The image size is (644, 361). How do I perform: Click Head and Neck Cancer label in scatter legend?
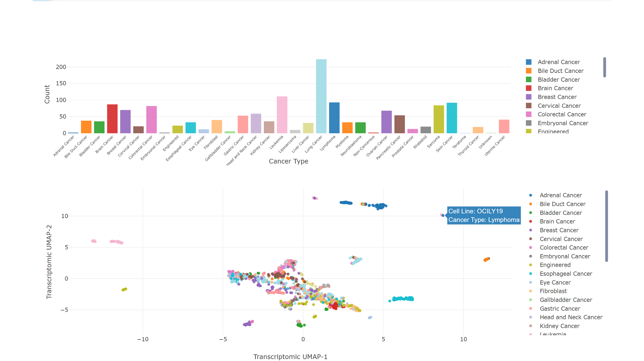(x=571, y=317)
